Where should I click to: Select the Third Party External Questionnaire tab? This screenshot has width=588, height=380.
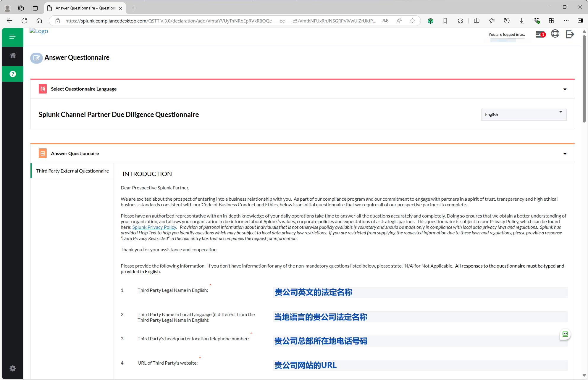click(x=72, y=171)
